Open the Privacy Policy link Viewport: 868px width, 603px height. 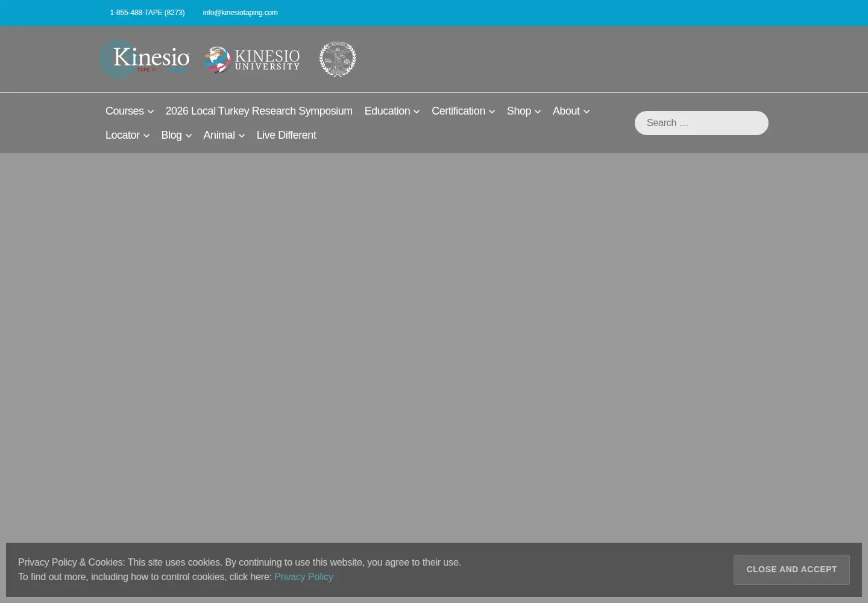tap(304, 577)
